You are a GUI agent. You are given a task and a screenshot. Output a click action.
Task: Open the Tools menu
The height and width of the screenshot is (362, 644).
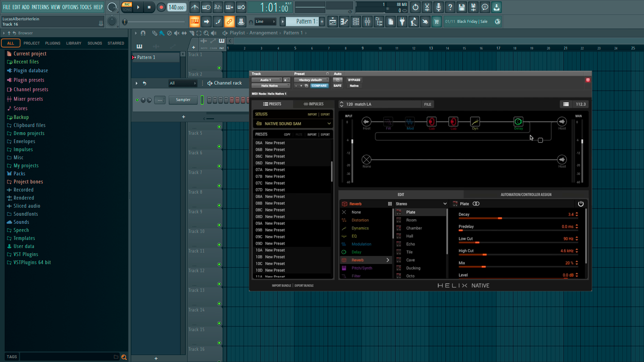coord(86,7)
